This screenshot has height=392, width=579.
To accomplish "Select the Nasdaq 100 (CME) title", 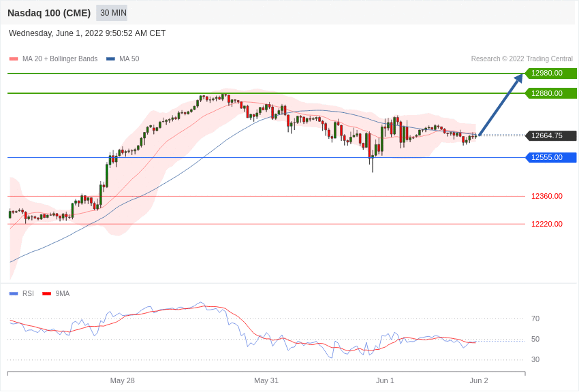I will [x=49, y=13].
